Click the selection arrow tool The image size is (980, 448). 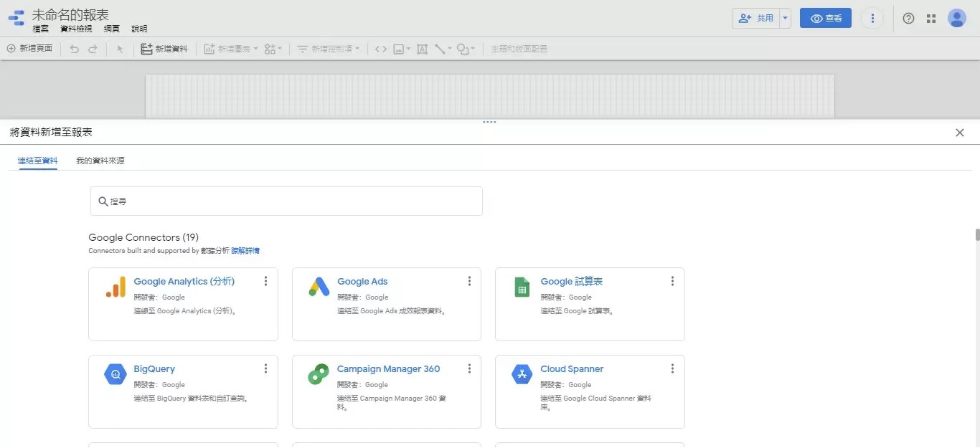click(119, 49)
